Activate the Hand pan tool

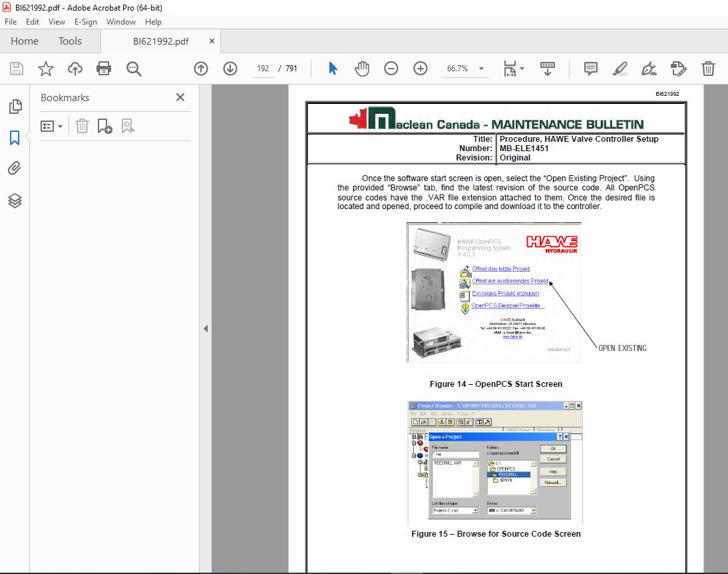click(362, 69)
